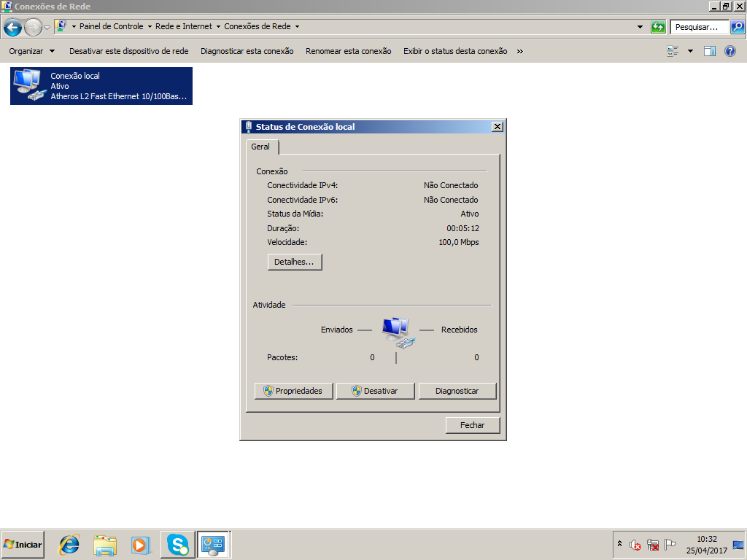Viewport: 747px width, 560px height.
Task: Click the Desativar button in status dialog
Action: coord(376,391)
